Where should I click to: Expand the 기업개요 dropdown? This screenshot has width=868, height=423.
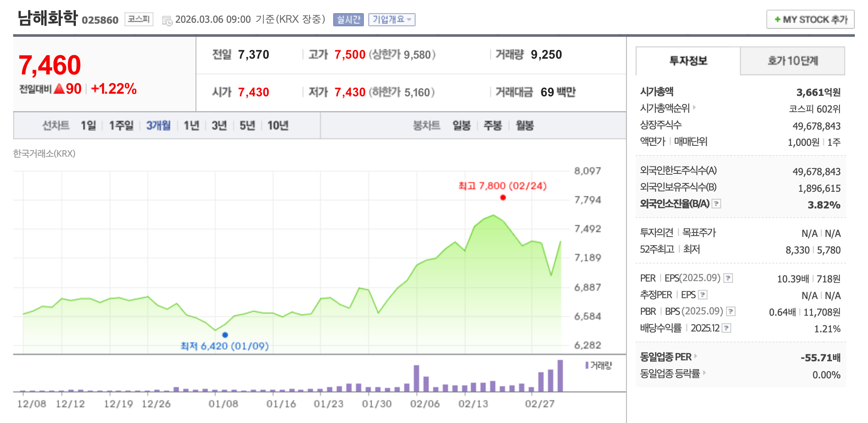pyautogui.click(x=391, y=20)
